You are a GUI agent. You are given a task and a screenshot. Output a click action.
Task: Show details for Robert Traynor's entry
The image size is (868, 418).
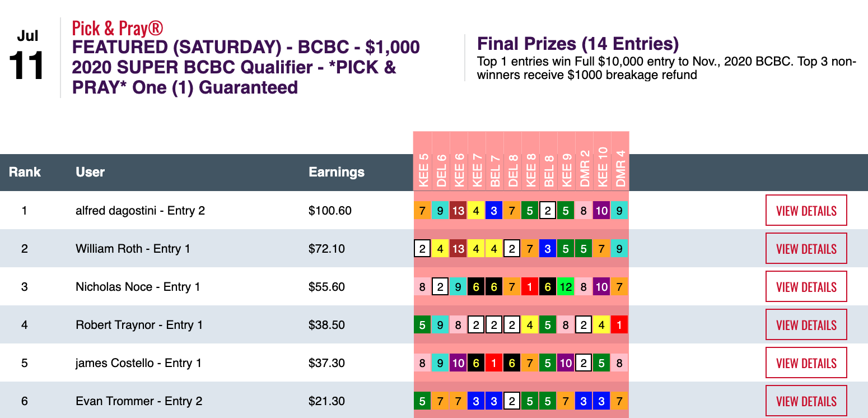(x=806, y=325)
